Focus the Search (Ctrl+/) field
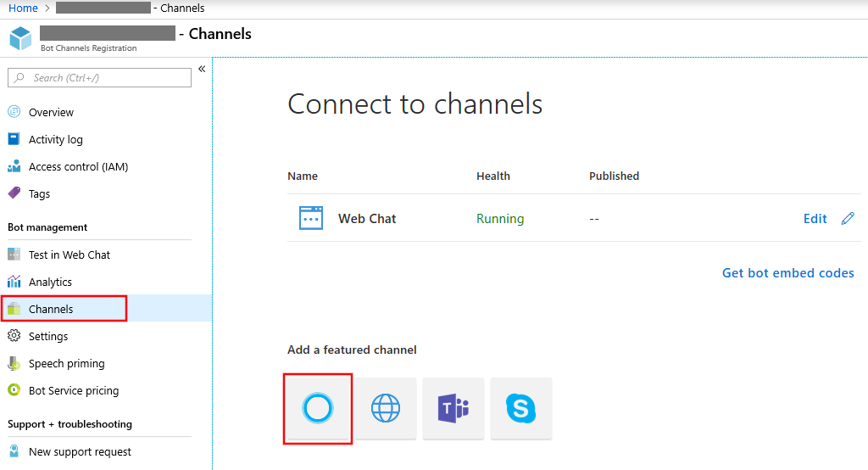The height and width of the screenshot is (470, 868). [100, 77]
